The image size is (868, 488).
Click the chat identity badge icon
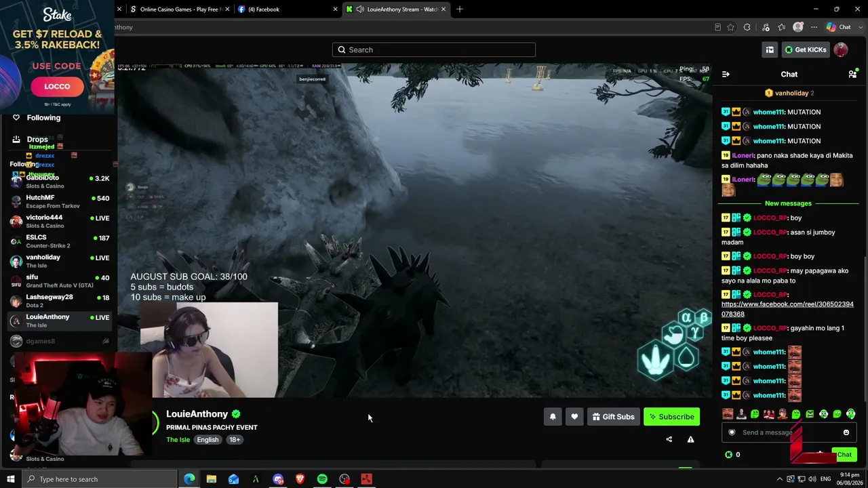(732, 432)
